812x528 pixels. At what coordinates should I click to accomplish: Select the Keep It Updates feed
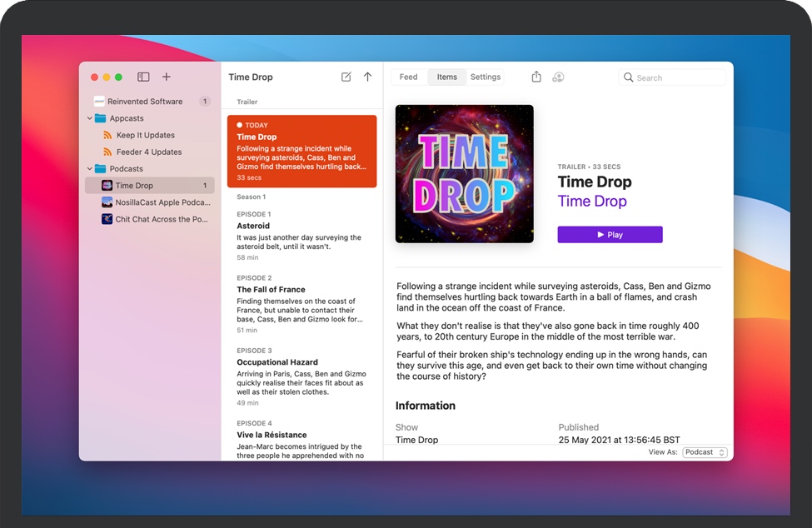pyautogui.click(x=145, y=135)
